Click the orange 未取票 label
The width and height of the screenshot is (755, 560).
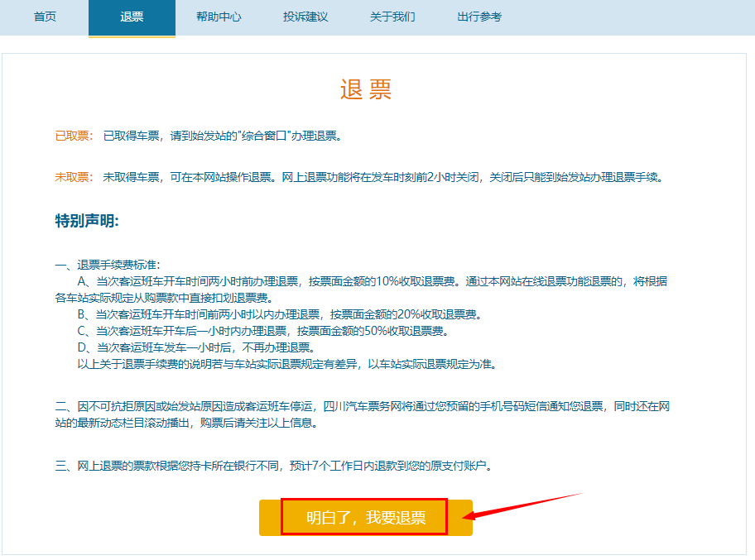point(74,177)
